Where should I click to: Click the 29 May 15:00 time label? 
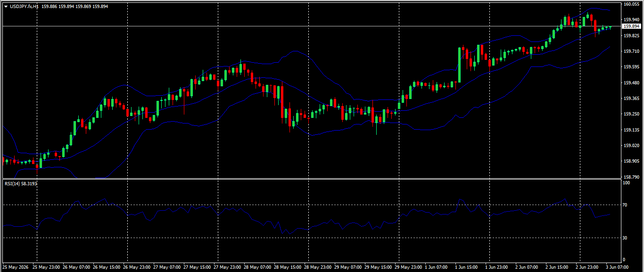pos(378,267)
